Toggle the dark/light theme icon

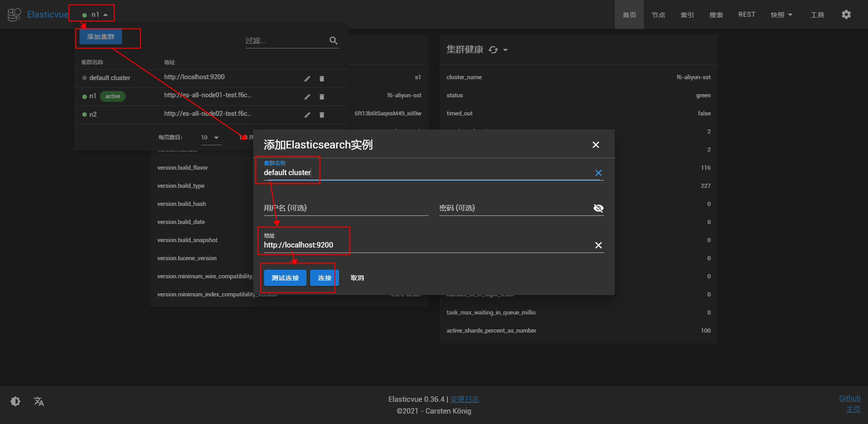(15, 401)
